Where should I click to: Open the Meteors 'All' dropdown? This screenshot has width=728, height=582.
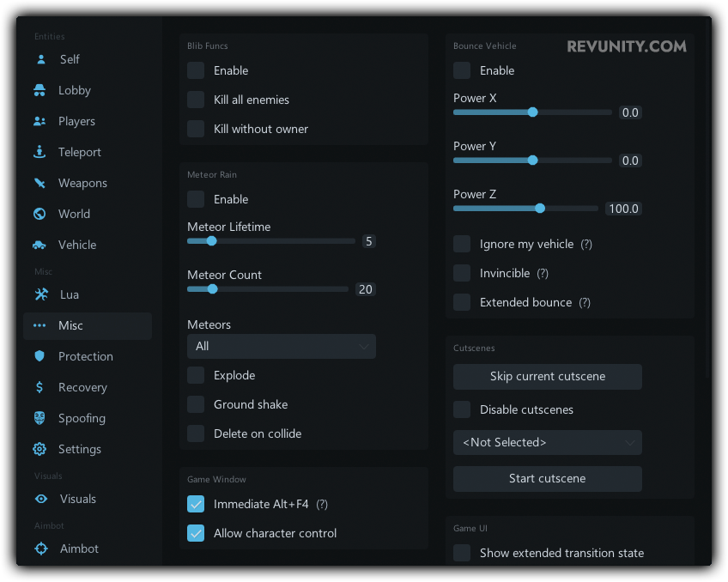click(x=282, y=346)
